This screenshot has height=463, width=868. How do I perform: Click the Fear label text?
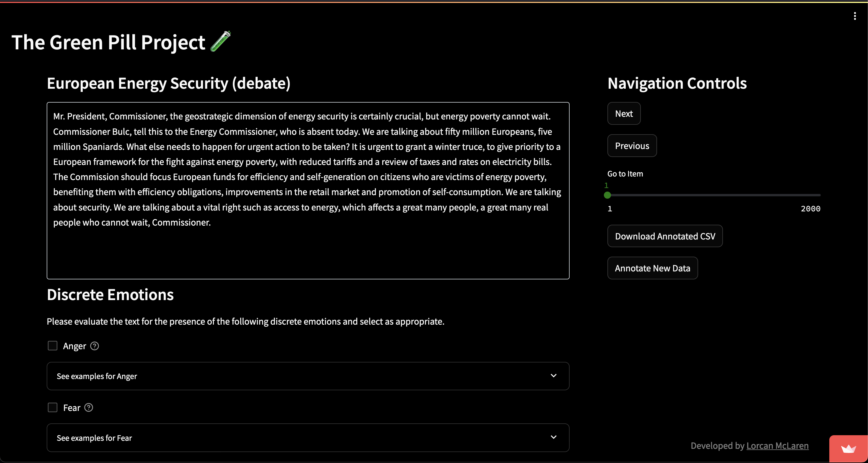click(x=72, y=408)
